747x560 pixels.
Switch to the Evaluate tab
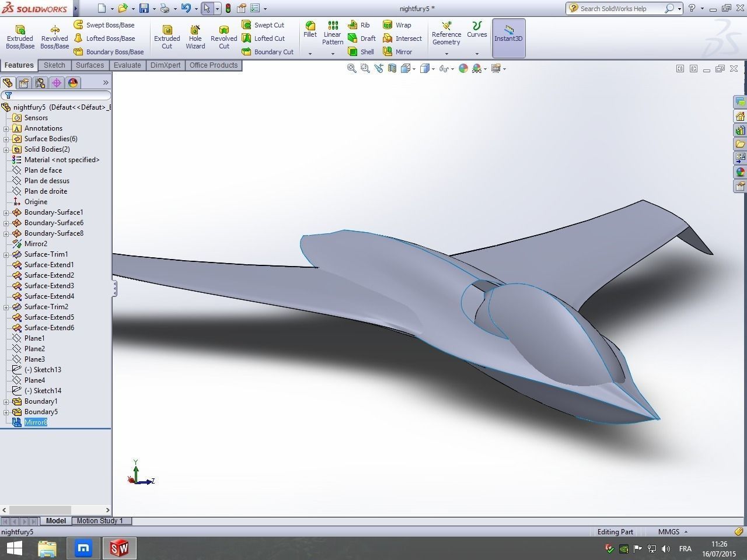tap(127, 65)
